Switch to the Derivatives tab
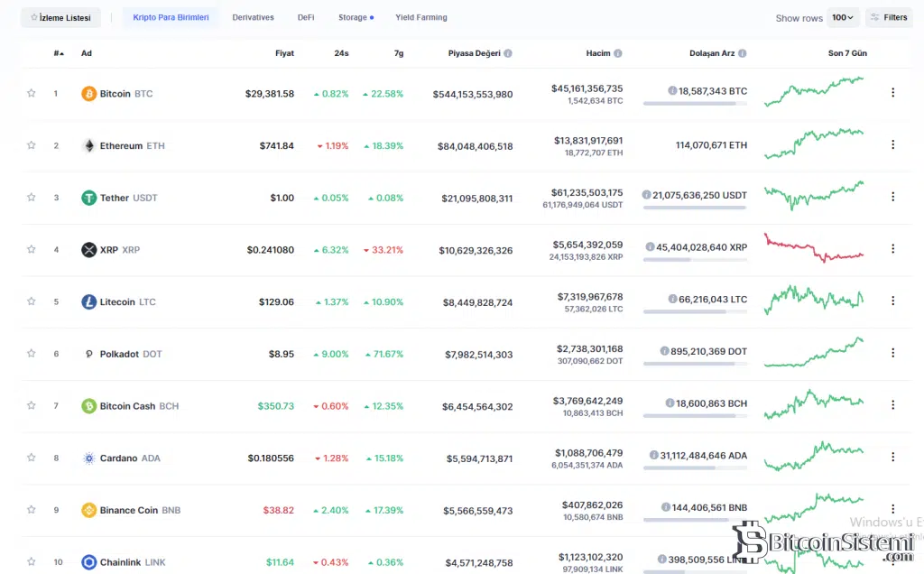The width and height of the screenshot is (924, 574). coord(253,18)
